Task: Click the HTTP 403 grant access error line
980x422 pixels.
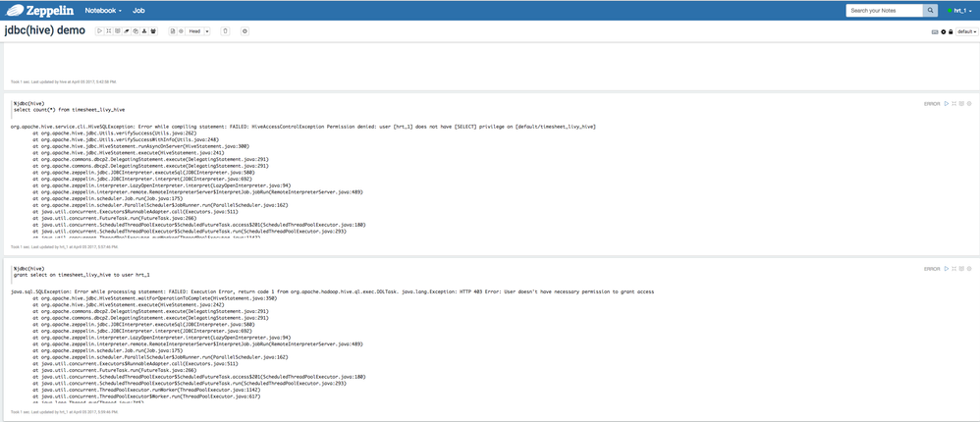Action: pyautogui.click(x=333, y=291)
